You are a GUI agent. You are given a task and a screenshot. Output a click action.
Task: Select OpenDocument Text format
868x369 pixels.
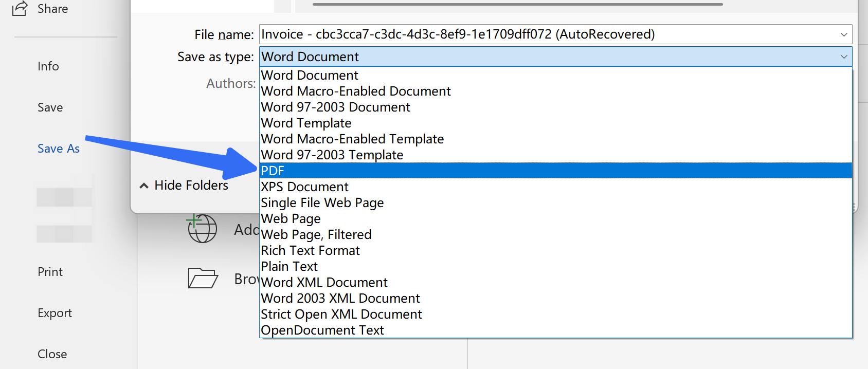[555, 330]
